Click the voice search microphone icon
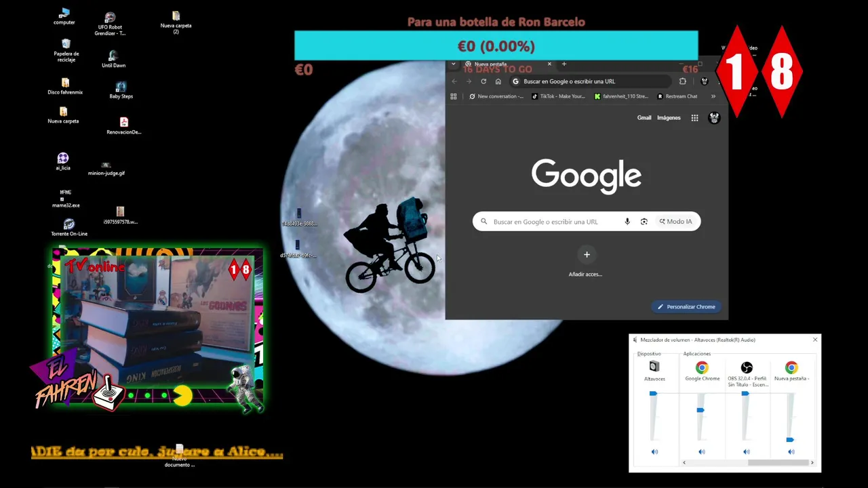 click(627, 222)
